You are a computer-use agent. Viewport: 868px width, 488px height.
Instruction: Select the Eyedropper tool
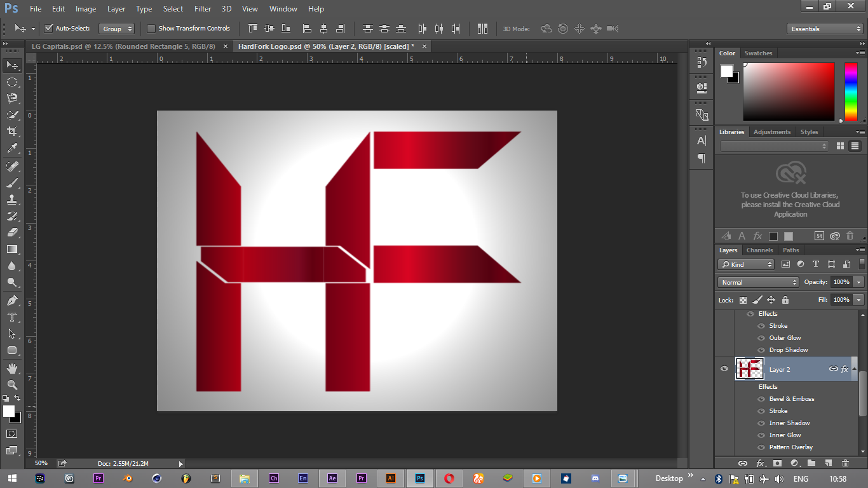coord(12,148)
